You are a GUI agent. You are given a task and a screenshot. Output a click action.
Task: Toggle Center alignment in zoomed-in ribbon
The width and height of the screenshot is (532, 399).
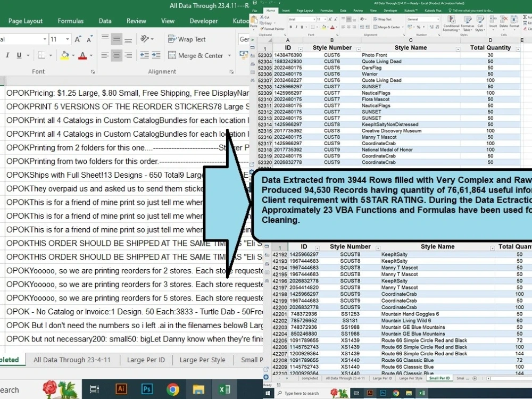117,55
